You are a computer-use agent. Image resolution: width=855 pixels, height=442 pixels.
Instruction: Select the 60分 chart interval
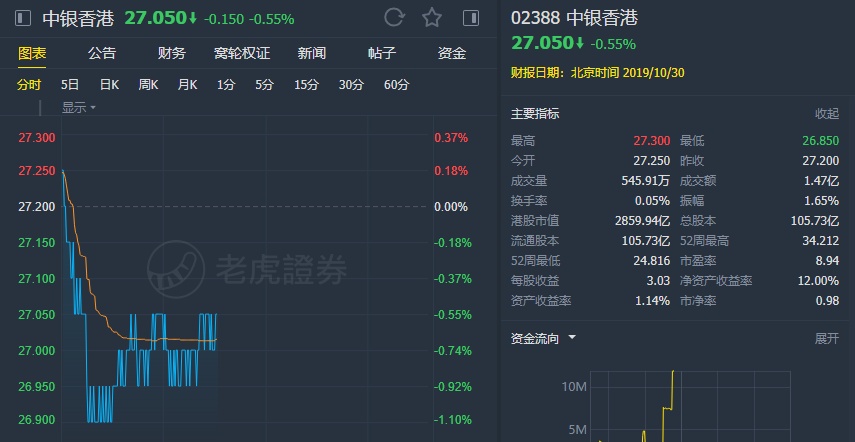pyautogui.click(x=396, y=85)
